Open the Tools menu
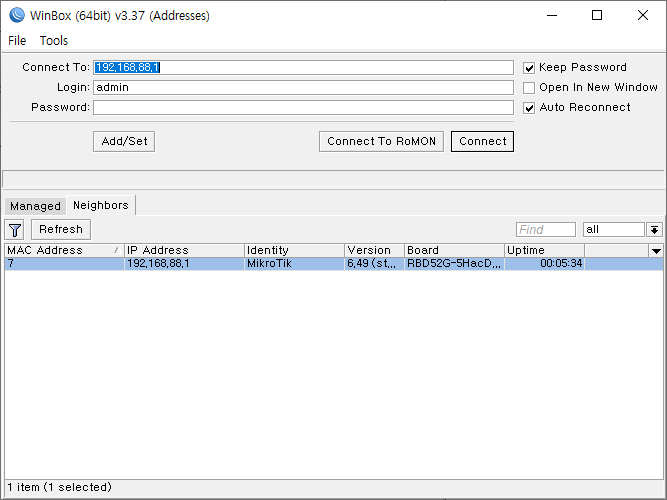Image resolution: width=667 pixels, height=500 pixels. pos(54,40)
